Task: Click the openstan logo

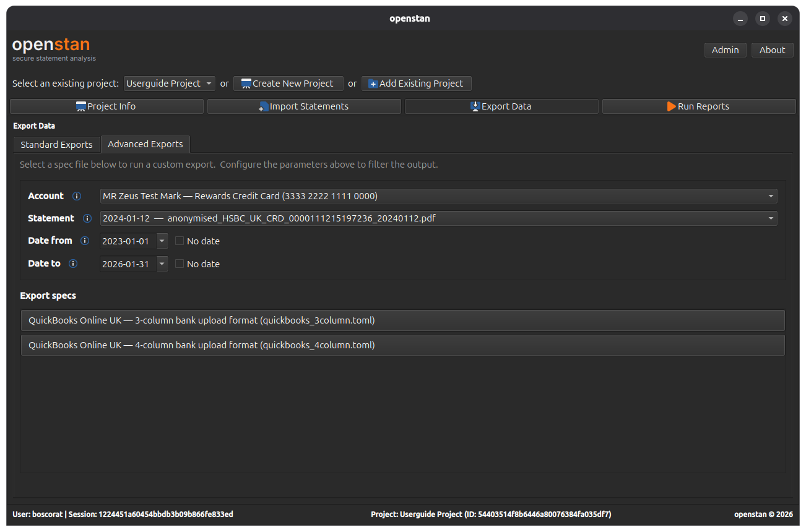Action: pos(54,49)
